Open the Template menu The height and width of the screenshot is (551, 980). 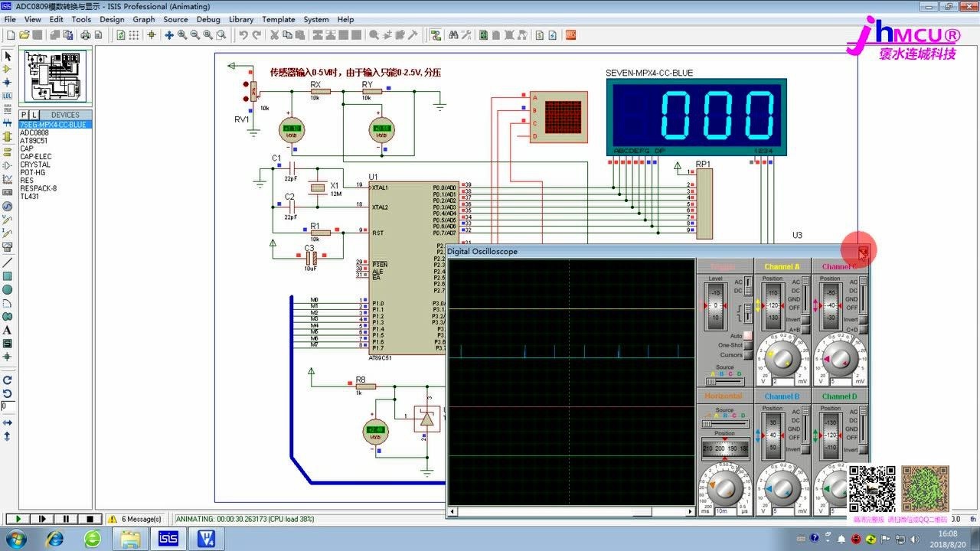pos(278,19)
